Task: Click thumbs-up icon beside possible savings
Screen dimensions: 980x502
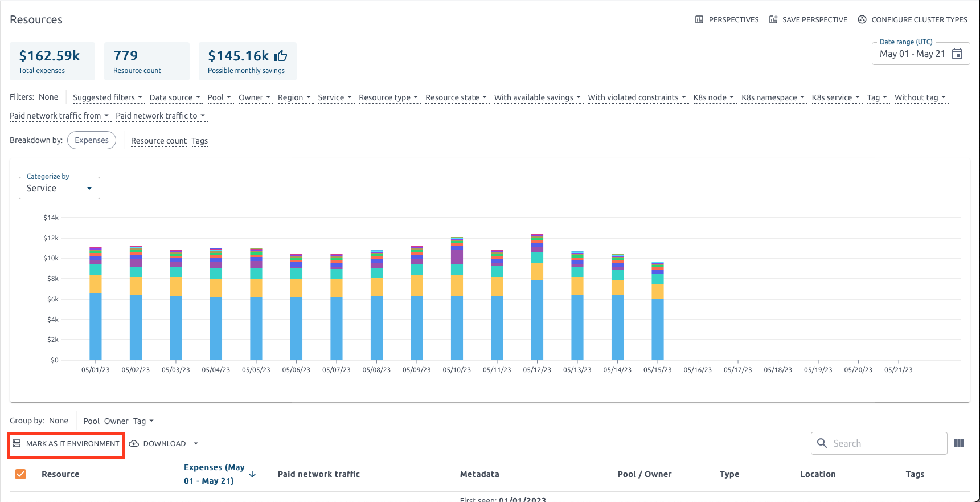Action: (x=281, y=55)
